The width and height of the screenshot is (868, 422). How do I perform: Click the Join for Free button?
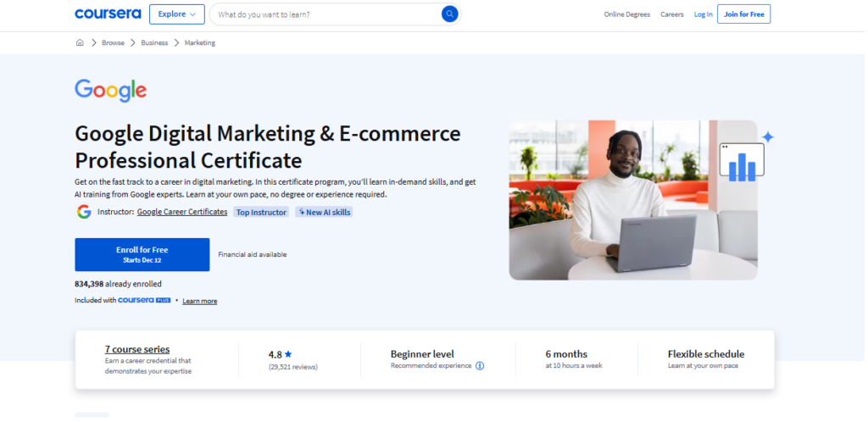[743, 14]
